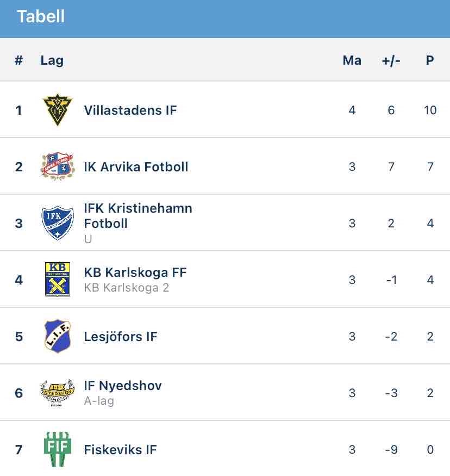Open Lesjöfors IF team link
The height and width of the screenshot is (476, 450).
(121, 337)
